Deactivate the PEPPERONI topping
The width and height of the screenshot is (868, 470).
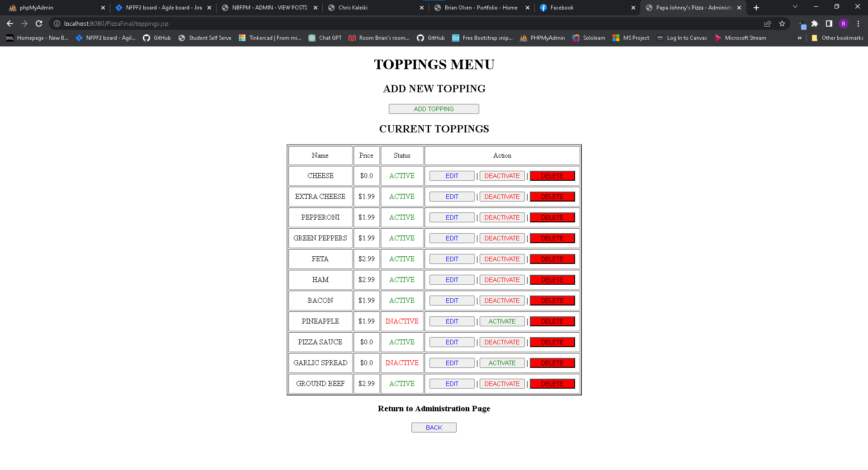point(502,217)
